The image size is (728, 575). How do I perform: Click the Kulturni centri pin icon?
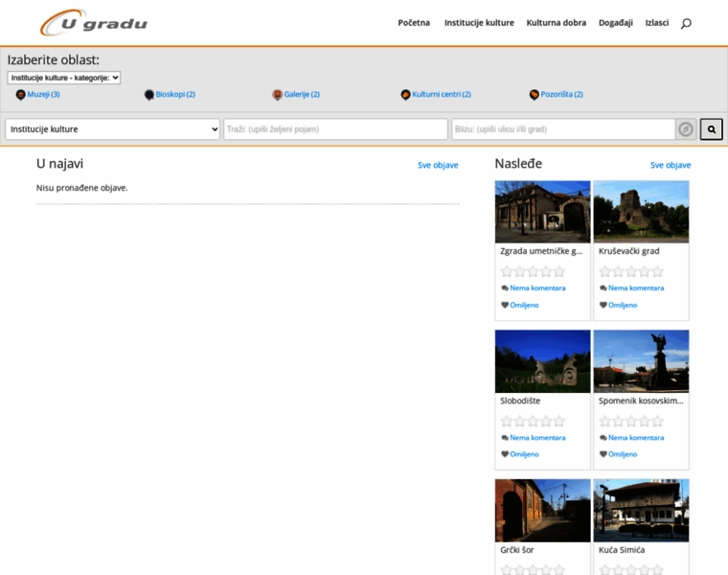coord(405,95)
